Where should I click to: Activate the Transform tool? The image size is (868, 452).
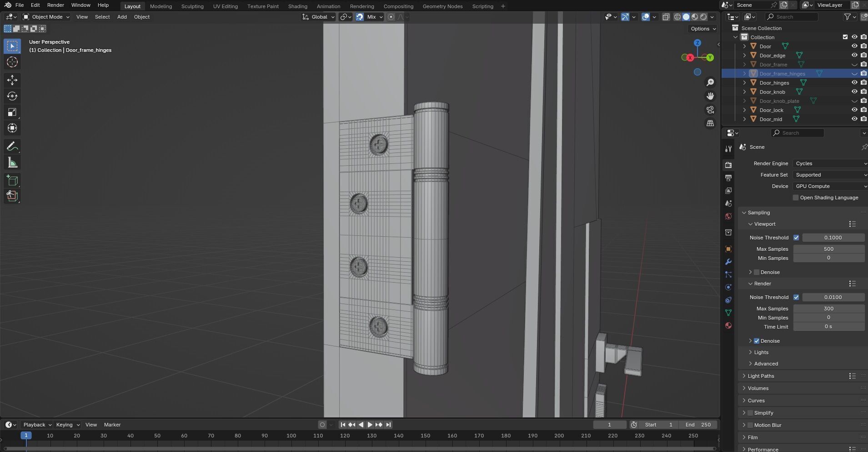coord(12,128)
